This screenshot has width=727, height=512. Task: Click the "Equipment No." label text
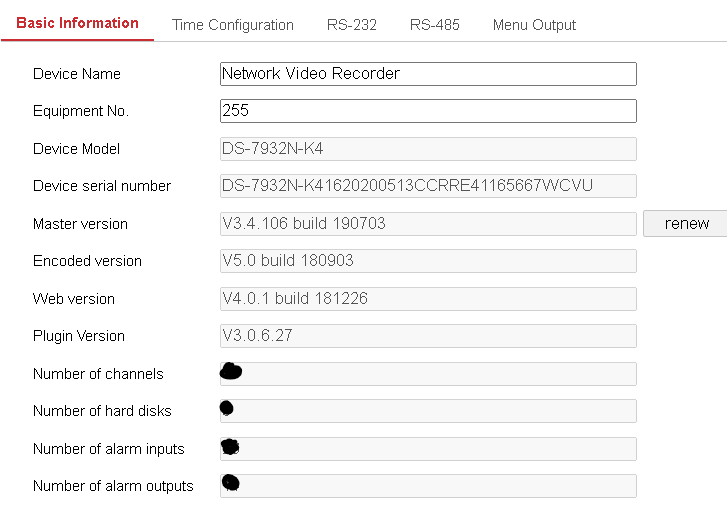point(81,111)
